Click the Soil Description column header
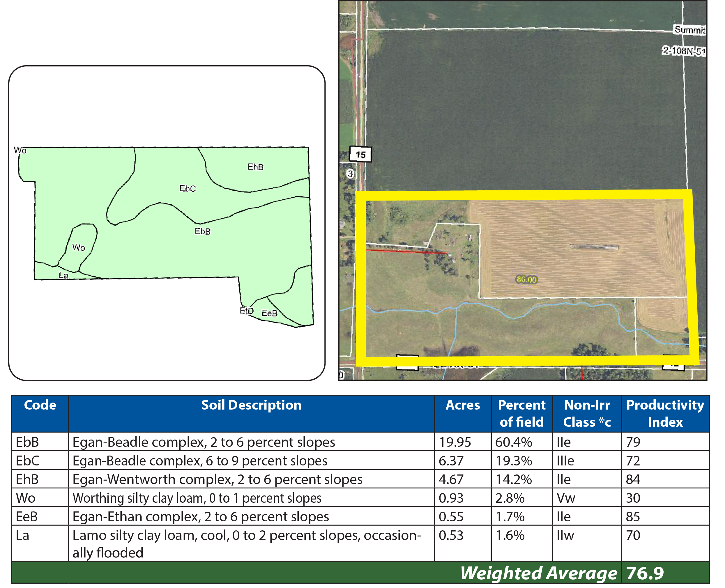The image size is (725, 588). (251, 405)
